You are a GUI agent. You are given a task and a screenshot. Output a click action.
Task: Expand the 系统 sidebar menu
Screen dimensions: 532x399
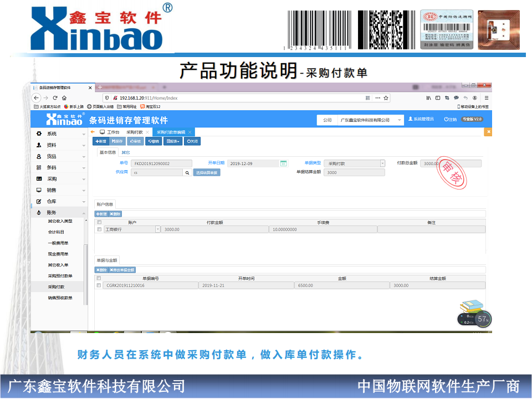coord(60,134)
